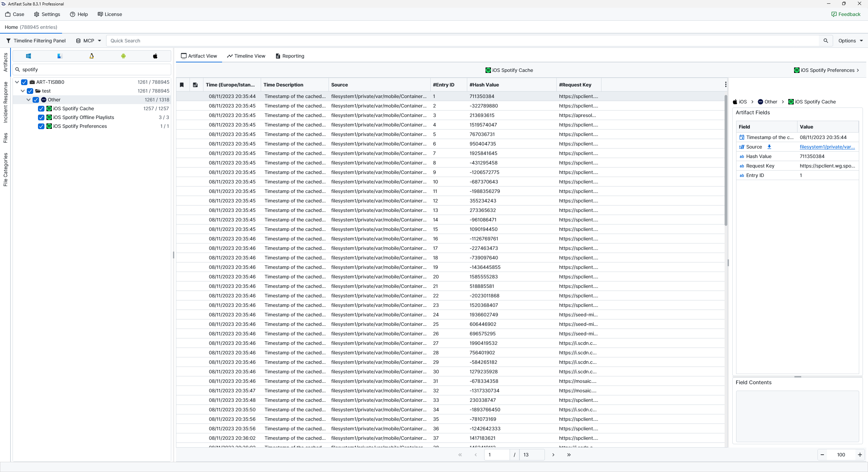The image size is (868, 472).
Task: Toggle the test folder checkbox
Action: tap(30, 91)
